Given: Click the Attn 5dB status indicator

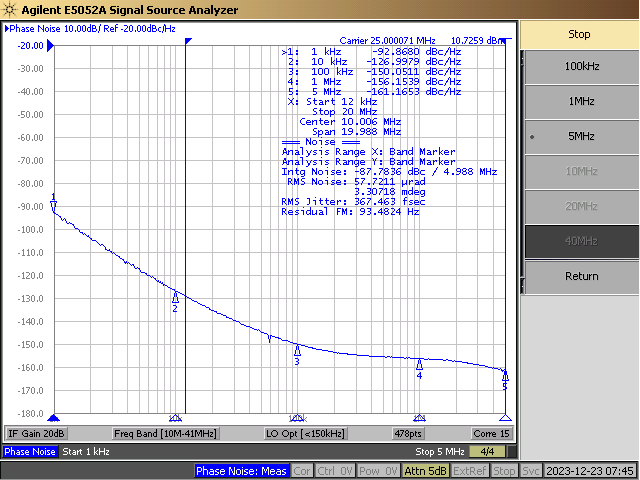Looking at the screenshot, I should [x=425, y=471].
